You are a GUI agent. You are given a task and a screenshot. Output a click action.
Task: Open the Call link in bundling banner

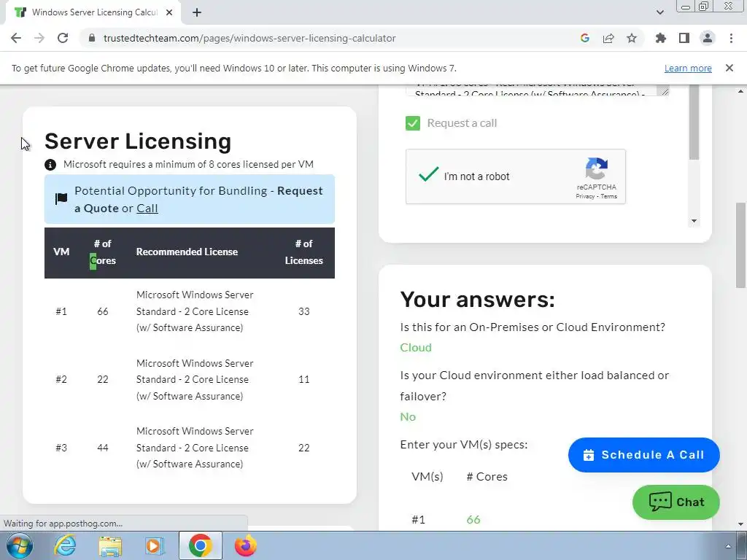tap(147, 209)
